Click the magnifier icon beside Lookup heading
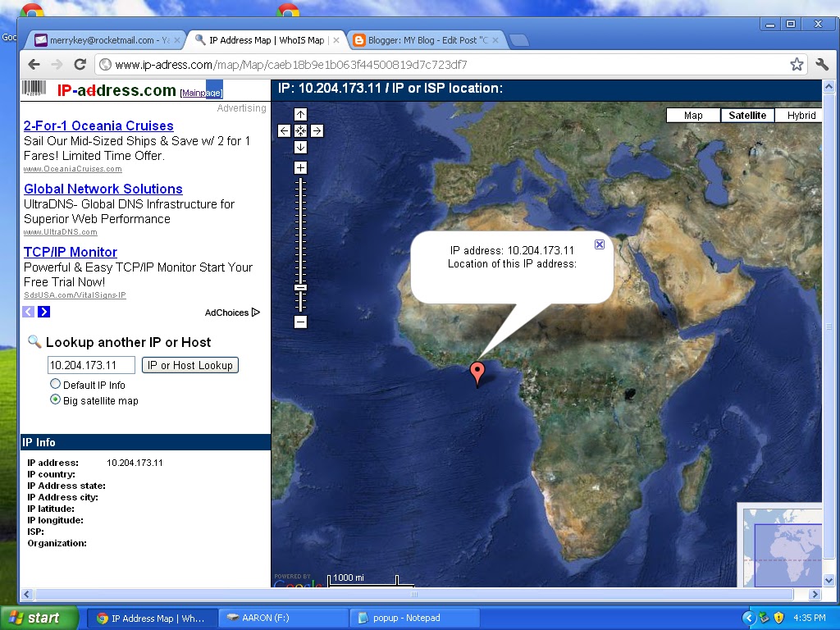This screenshot has height=630, width=840. [x=34, y=342]
